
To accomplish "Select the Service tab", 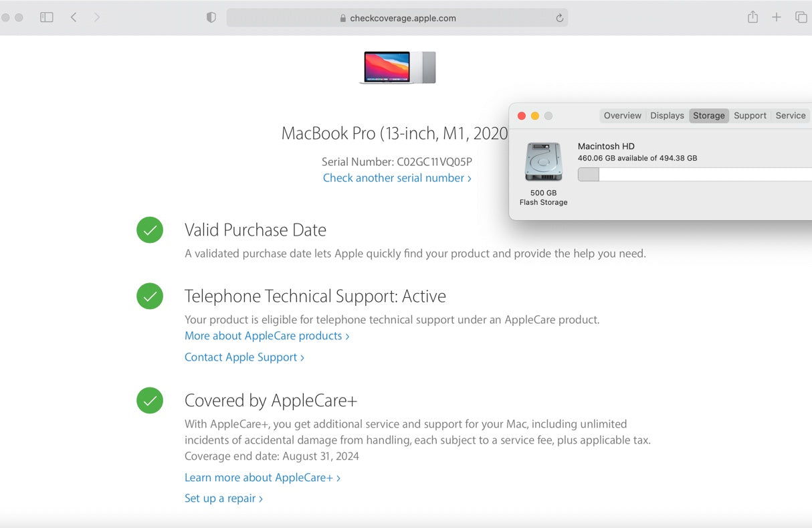I will click(790, 116).
